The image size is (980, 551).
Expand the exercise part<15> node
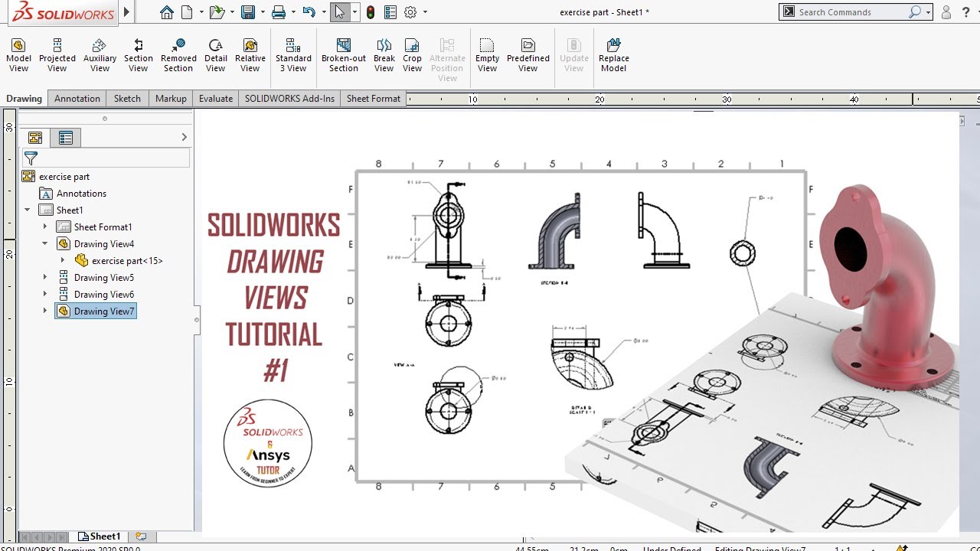click(x=63, y=260)
